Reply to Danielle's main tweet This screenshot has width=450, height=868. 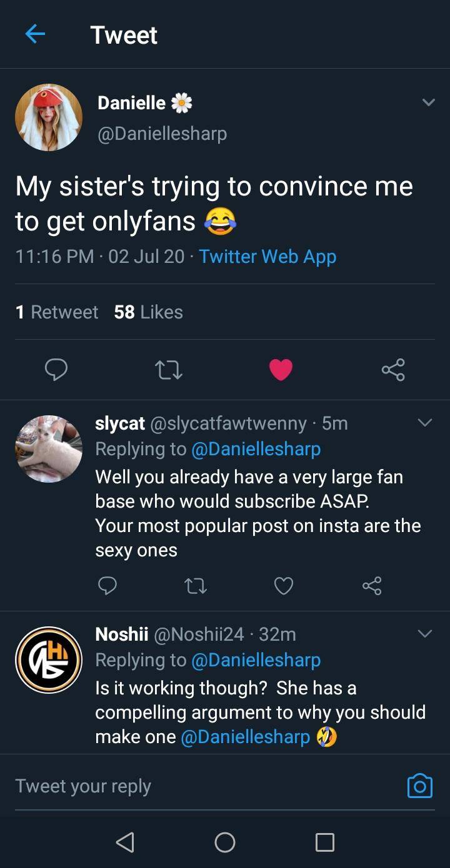(56, 370)
